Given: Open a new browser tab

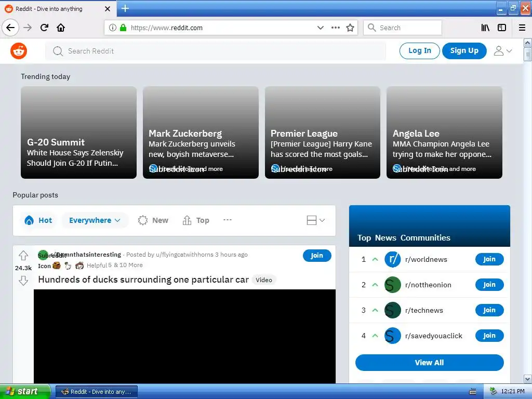Looking at the screenshot, I should pyautogui.click(x=125, y=8).
